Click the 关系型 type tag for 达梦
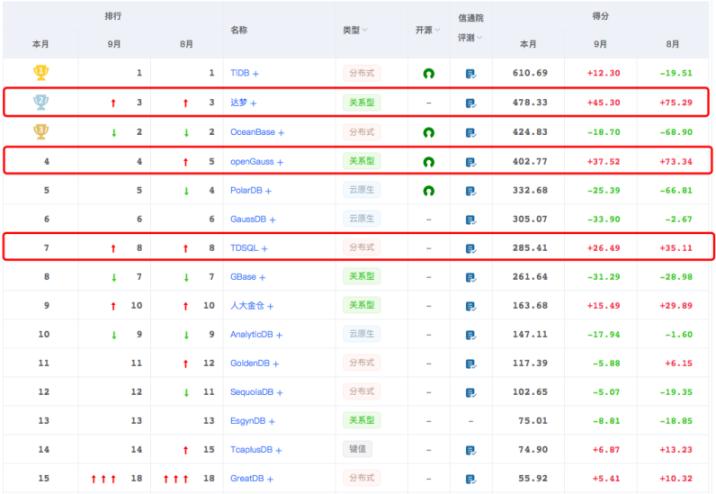The height and width of the screenshot is (494, 716). coord(362,102)
